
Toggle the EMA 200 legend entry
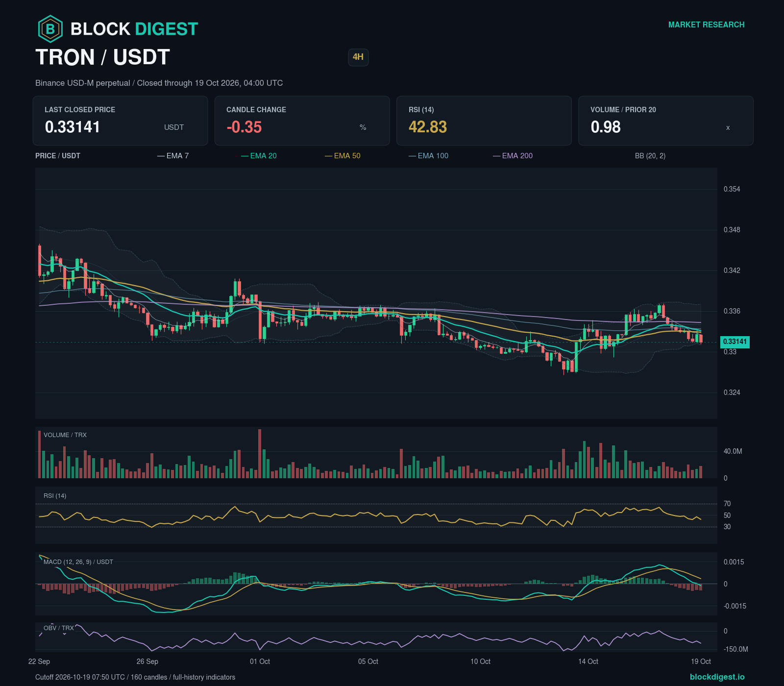pyautogui.click(x=513, y=156)
